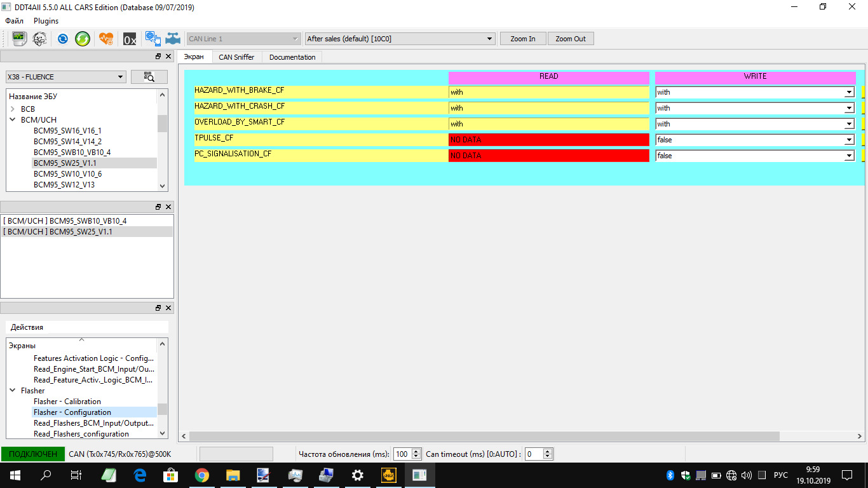Viewport: 868px width, 488px height.
Task: Click the battery status tray icon
Action: point(716,475)
